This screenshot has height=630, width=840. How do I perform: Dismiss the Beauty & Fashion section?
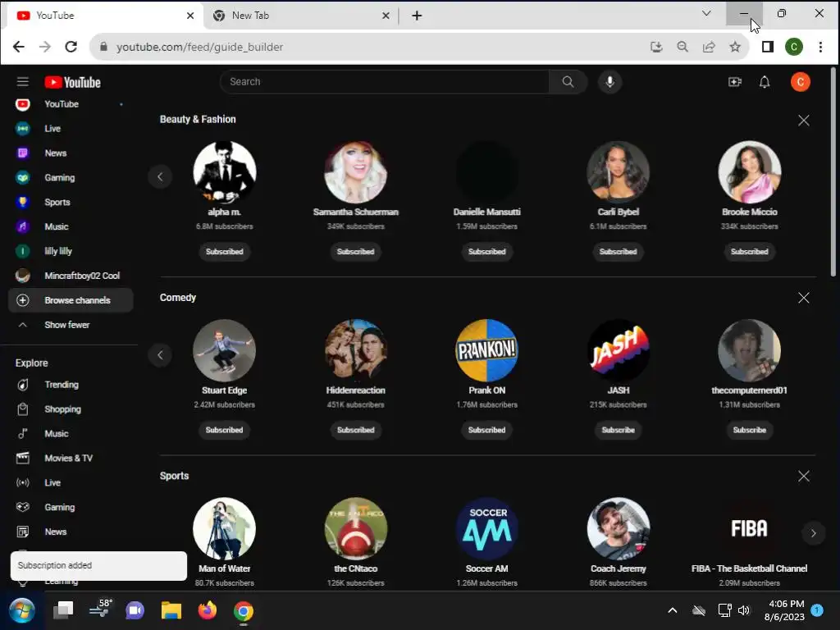(804, 121)
